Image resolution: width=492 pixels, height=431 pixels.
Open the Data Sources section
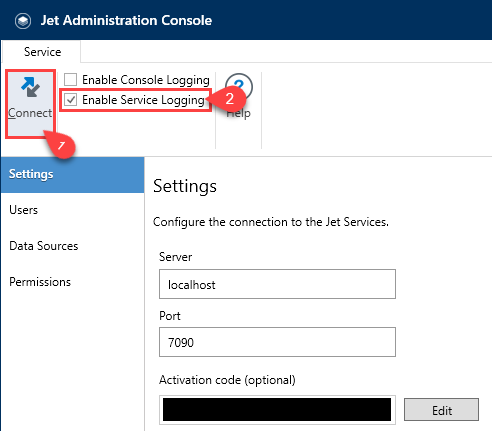44,246
